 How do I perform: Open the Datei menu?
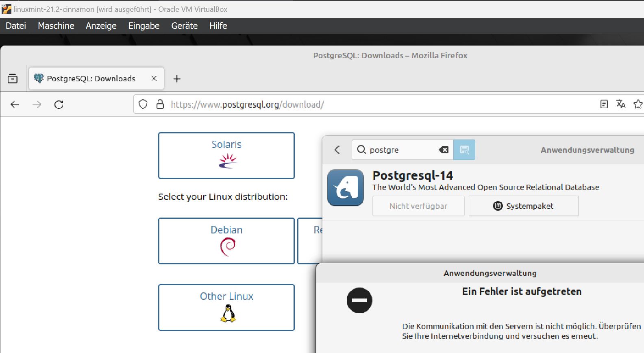click(x=16, y=26)
